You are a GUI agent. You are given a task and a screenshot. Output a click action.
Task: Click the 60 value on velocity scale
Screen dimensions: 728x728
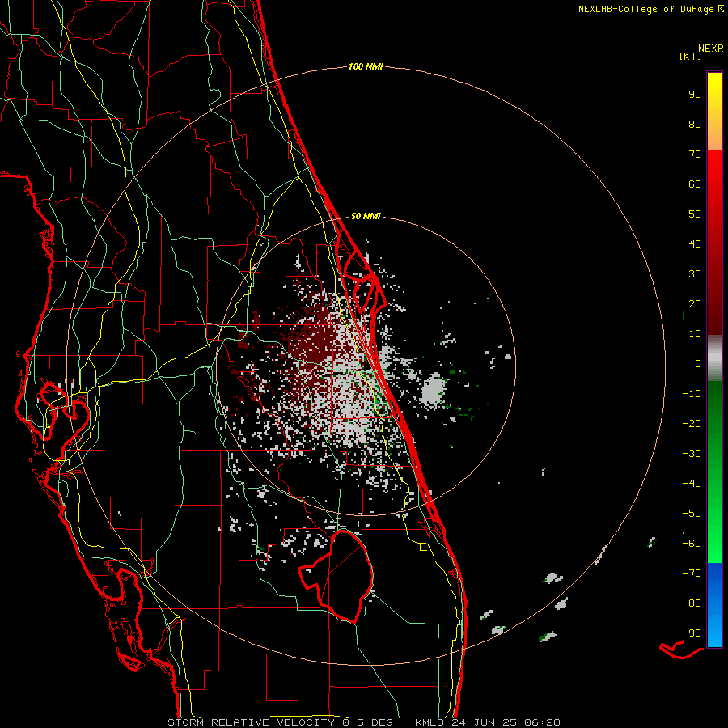695,184
